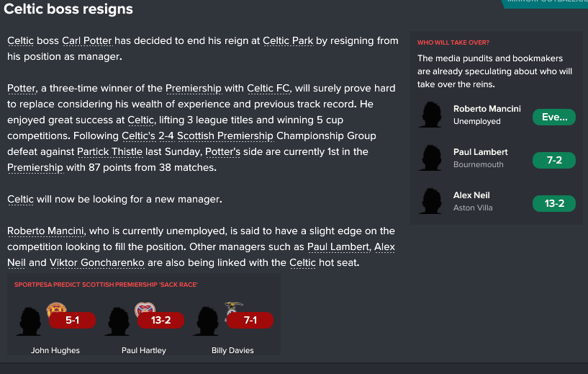
Task: Click the green 13-2 odds for Alex Neil
Action: pyautogui.click(x=554, y=203)
